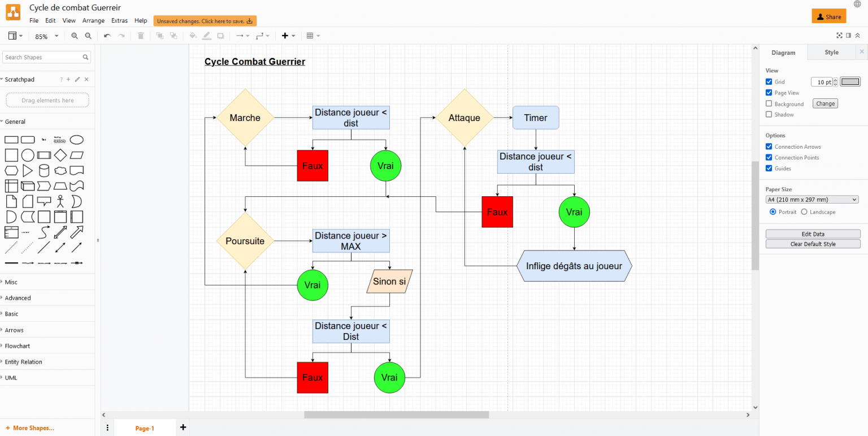The height and width of the screenshot is (436, 868).
Task: Click the Undo icon
Action: point(107,35)
